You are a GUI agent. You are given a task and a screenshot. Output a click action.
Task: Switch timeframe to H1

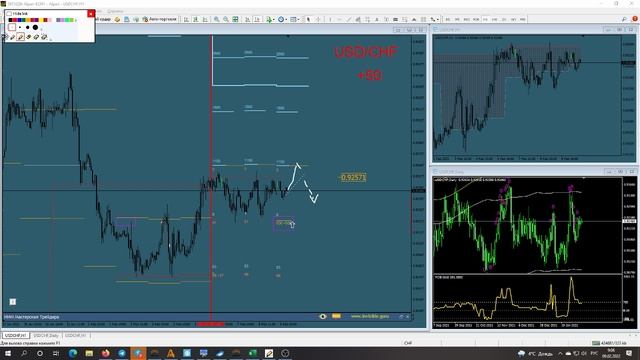coord(485,19)
